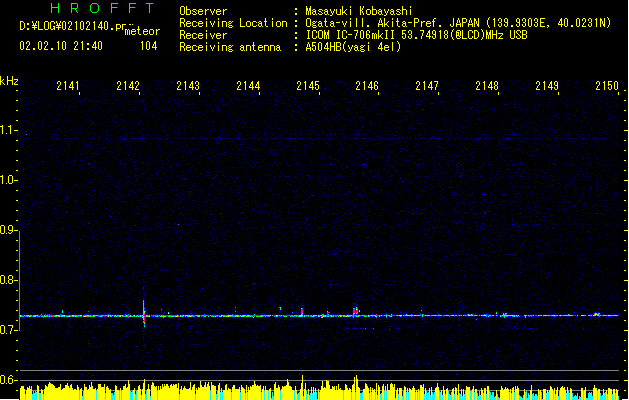Click the 'Observer' field label
The width and height of the screenshot is (629, 400).
[203, 11]
